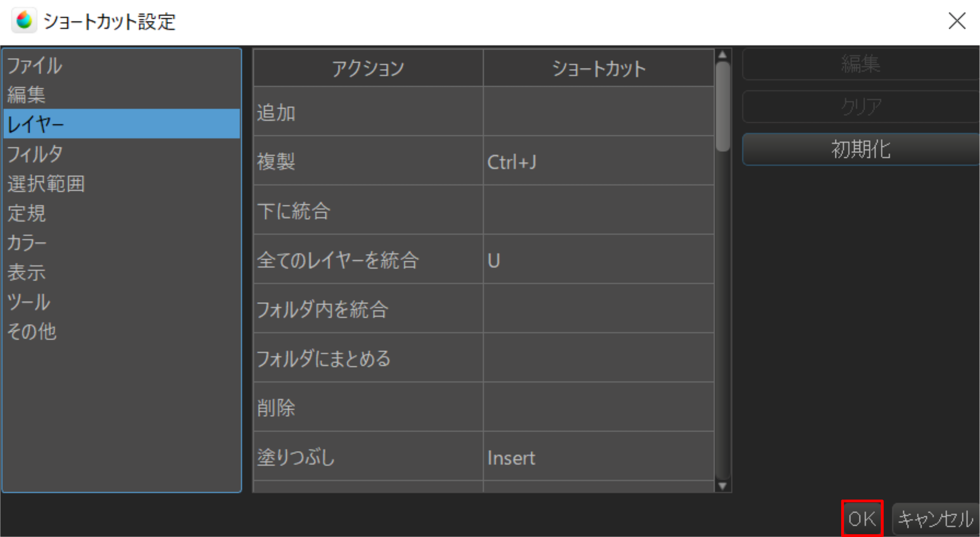Click the アクション column header
980x537 pixels.
tap(368, 68)
